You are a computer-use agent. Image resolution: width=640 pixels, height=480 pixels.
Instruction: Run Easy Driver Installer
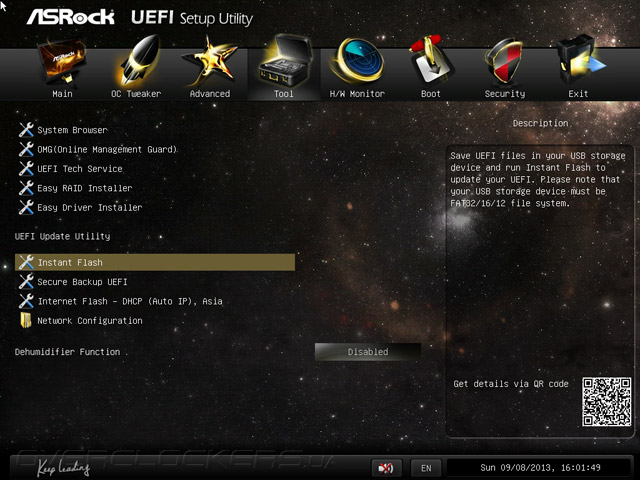coord(90,207)
